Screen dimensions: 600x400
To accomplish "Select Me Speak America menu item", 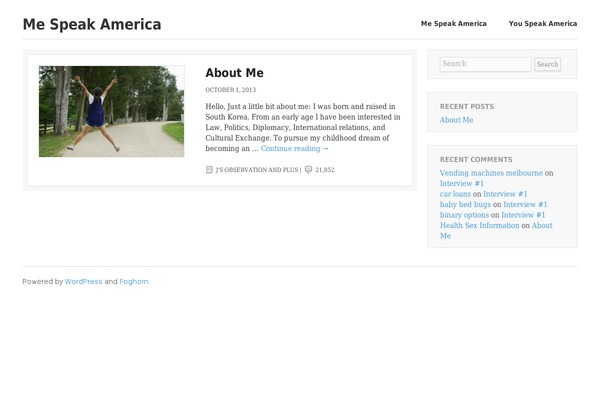I will pos(453,24).
